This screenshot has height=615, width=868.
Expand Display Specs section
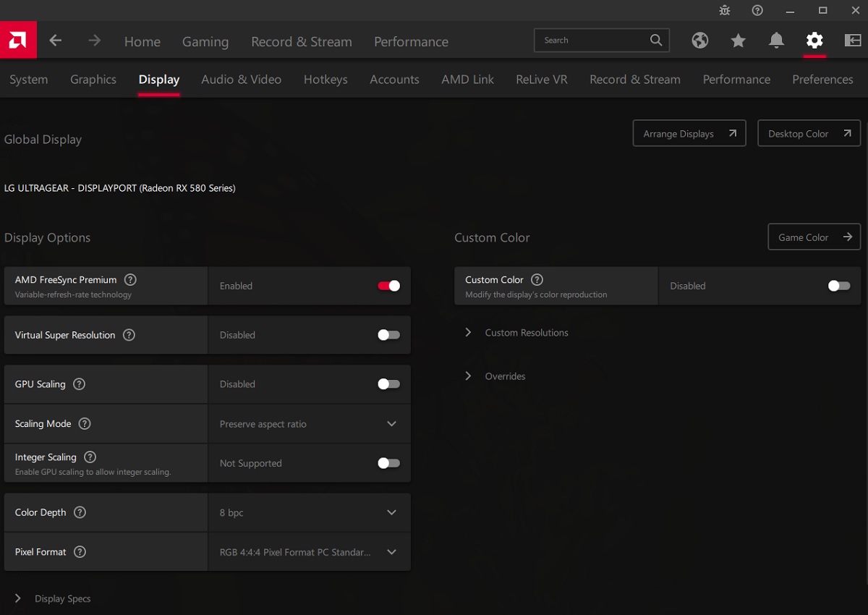click(x=53, y=598)
